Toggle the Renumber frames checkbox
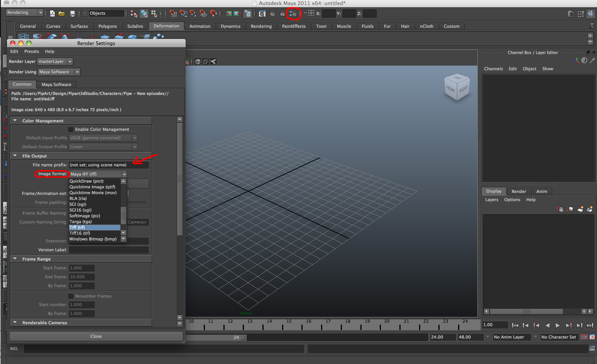 [71, 296]
